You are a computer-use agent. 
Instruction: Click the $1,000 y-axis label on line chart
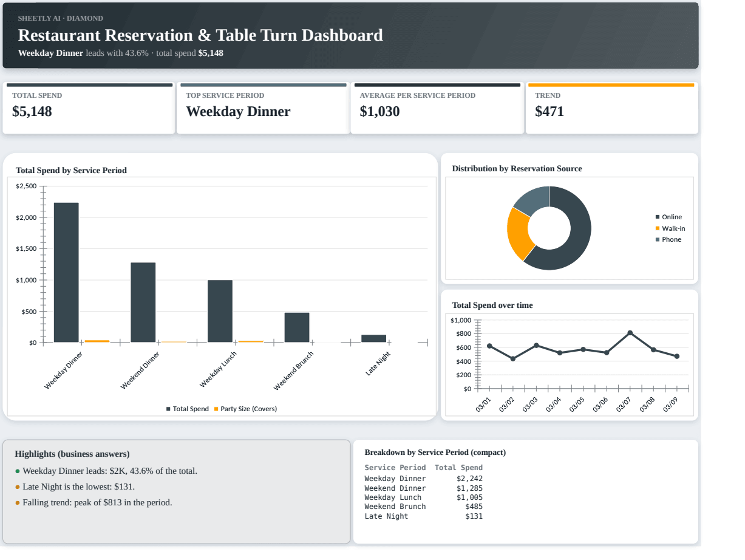point(461,320)
